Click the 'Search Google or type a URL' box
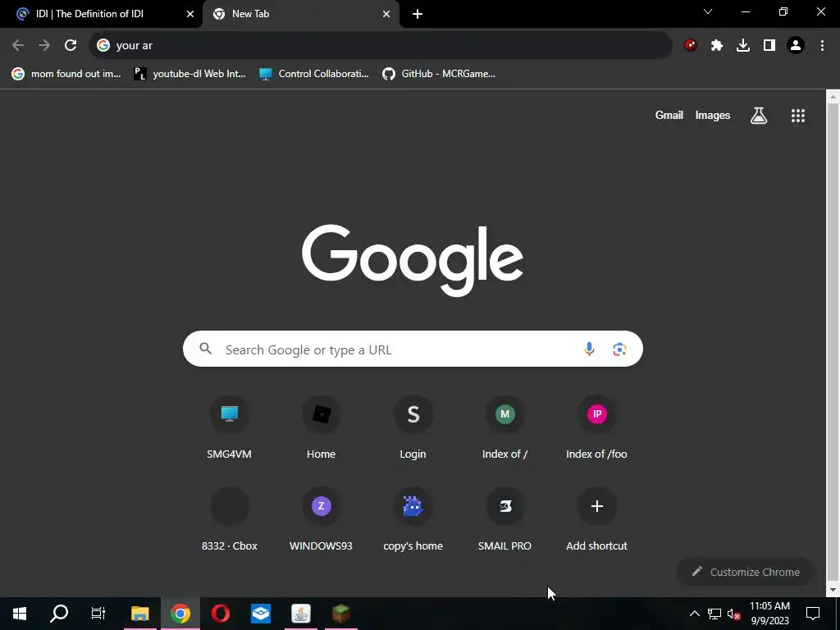Screen dimensions: 840x630 pyautogui.click(x=413, y=349)
